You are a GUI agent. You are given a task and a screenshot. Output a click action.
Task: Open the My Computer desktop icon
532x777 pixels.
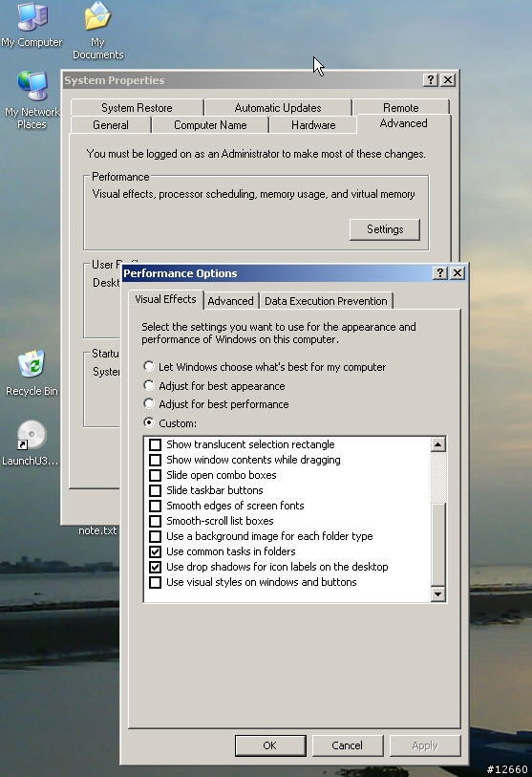[x=32, y=25]
